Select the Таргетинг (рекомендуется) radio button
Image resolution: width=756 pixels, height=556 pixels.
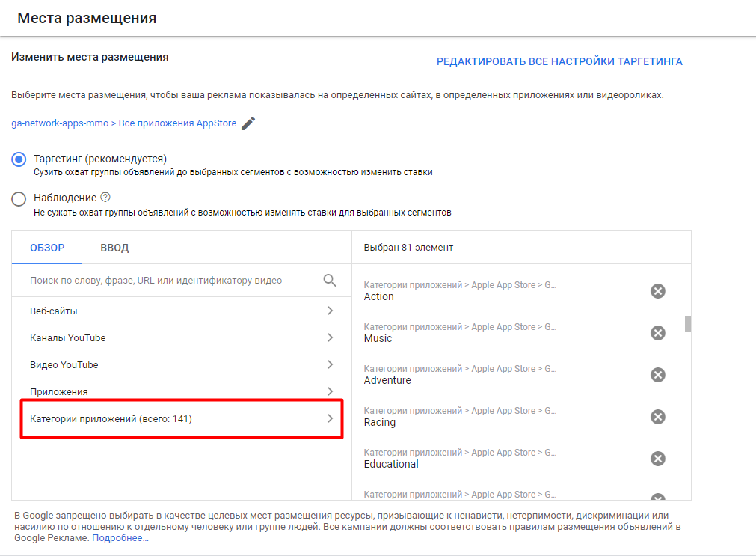[19, 159]
